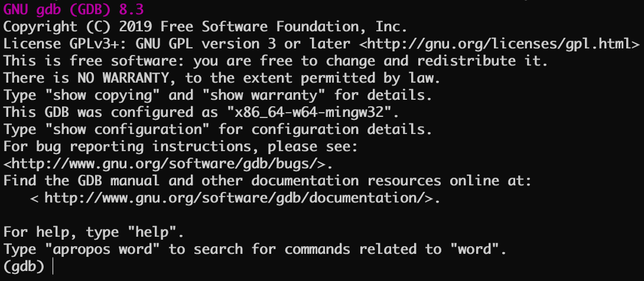Open the gdb/bugs URL
This screenshot has height=281, width=644.
pyautogui.click(x=164, y=164)
